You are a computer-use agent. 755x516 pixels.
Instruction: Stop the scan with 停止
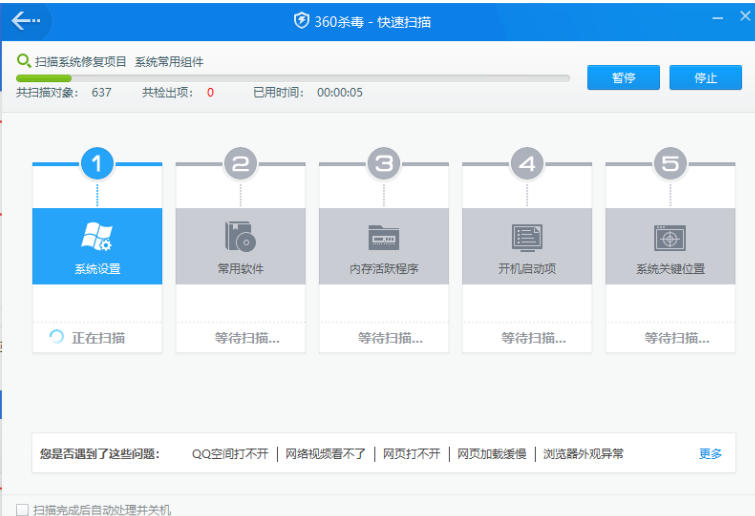tap(705, 77)
